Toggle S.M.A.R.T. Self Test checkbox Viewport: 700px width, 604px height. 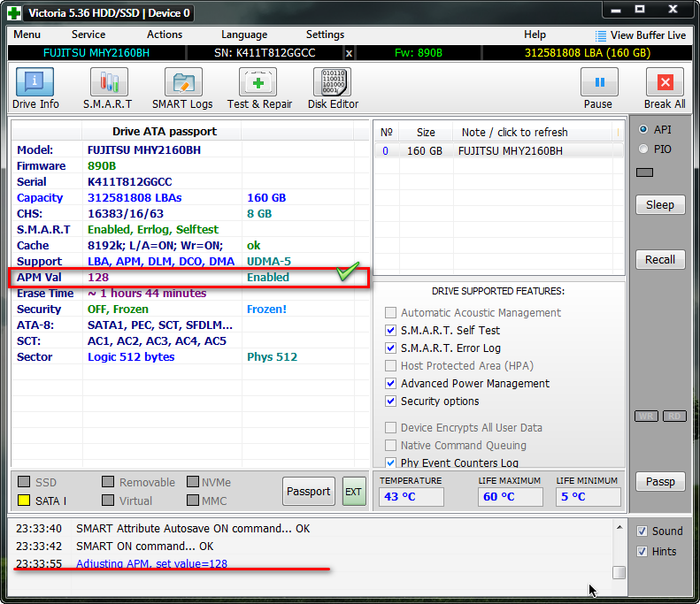click(390, 330)
